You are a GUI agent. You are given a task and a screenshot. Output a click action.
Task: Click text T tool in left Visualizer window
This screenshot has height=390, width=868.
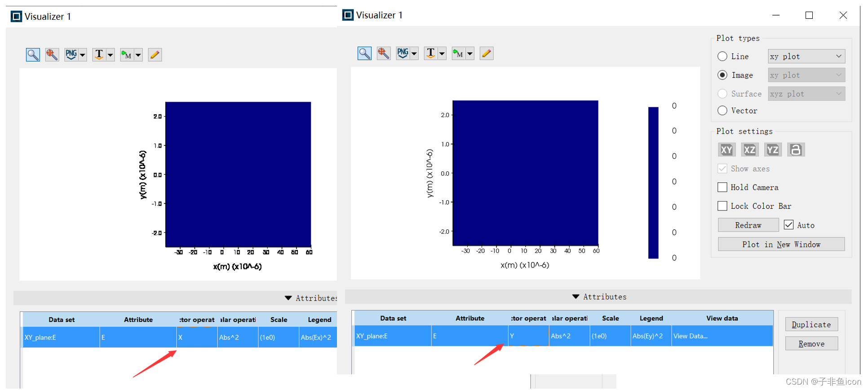pyautogui.click(x=99, y=55)
